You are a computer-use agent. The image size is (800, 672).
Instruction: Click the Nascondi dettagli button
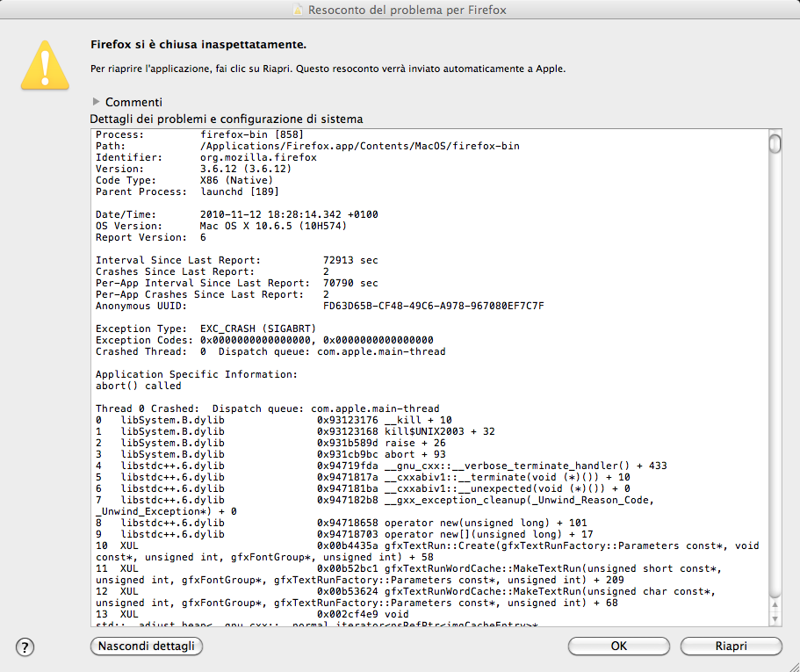[x=147, y=646]
